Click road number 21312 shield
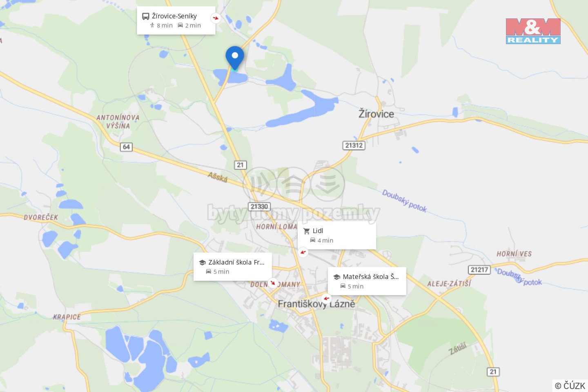588x392 pixels. pos(354,145)
